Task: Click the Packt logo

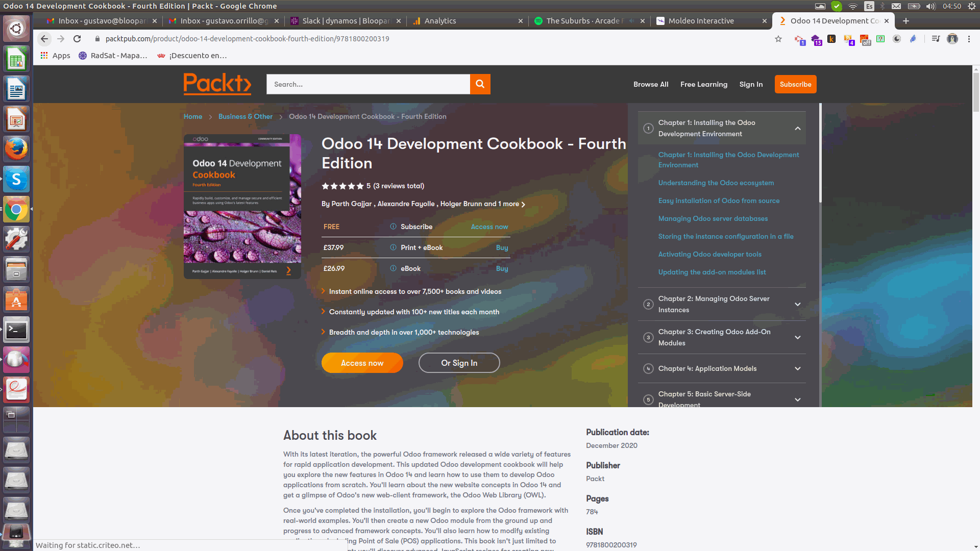Action: 217,84
